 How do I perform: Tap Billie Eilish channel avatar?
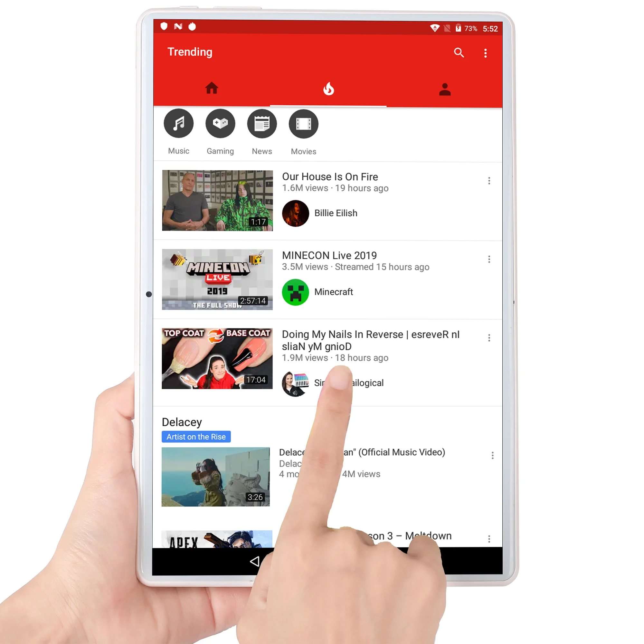295,213
